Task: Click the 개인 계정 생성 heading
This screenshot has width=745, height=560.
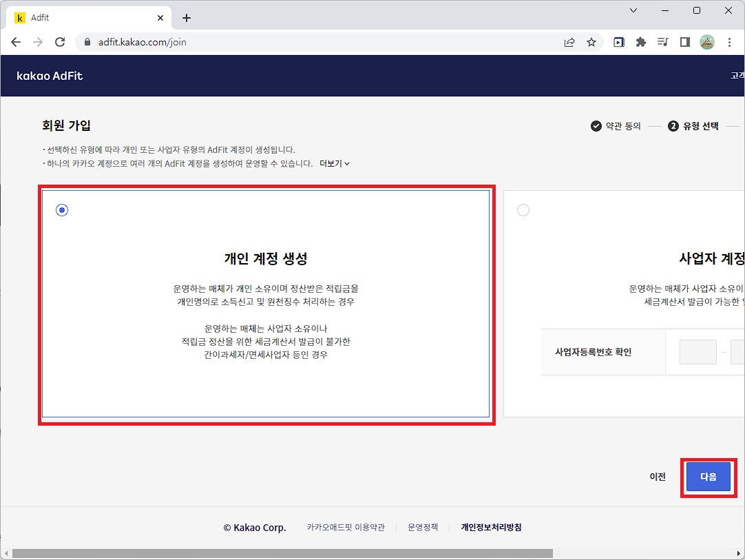Action: coord(266,258)
